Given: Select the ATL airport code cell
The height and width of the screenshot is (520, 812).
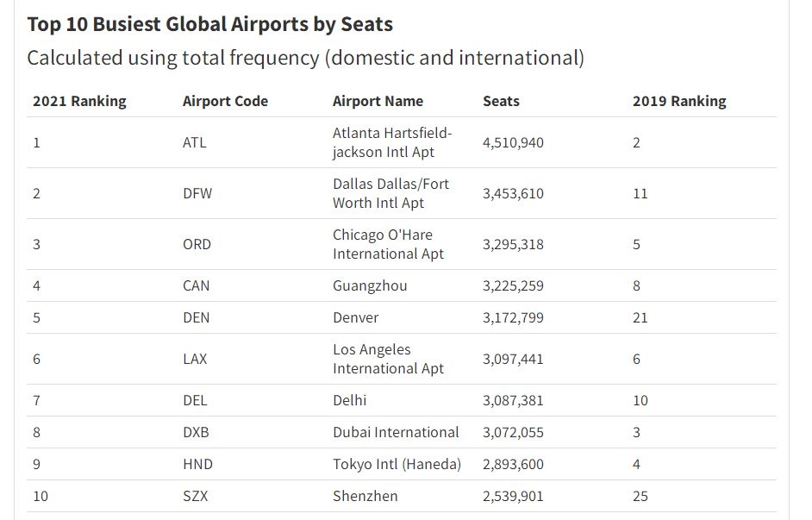Looking at the screenshot, I should 195,142.
